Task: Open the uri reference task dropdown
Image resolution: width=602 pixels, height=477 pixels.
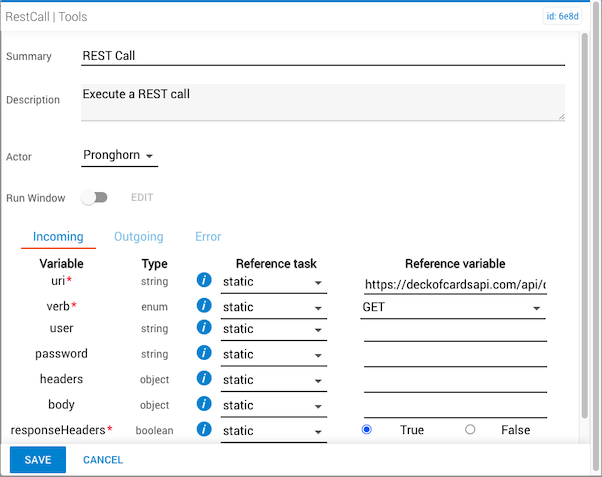Action: 274,283
